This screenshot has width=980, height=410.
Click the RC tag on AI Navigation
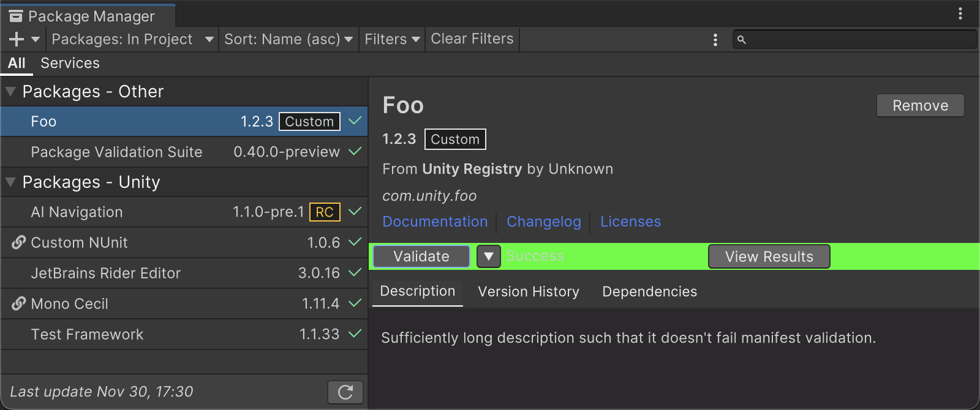tap(325, 212)
